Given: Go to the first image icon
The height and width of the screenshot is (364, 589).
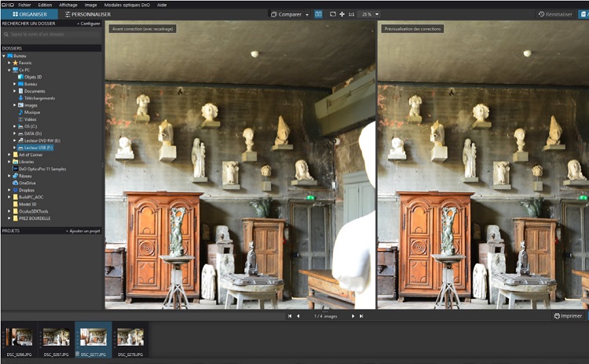Looking at the screenshot, I should click(289, 315).
